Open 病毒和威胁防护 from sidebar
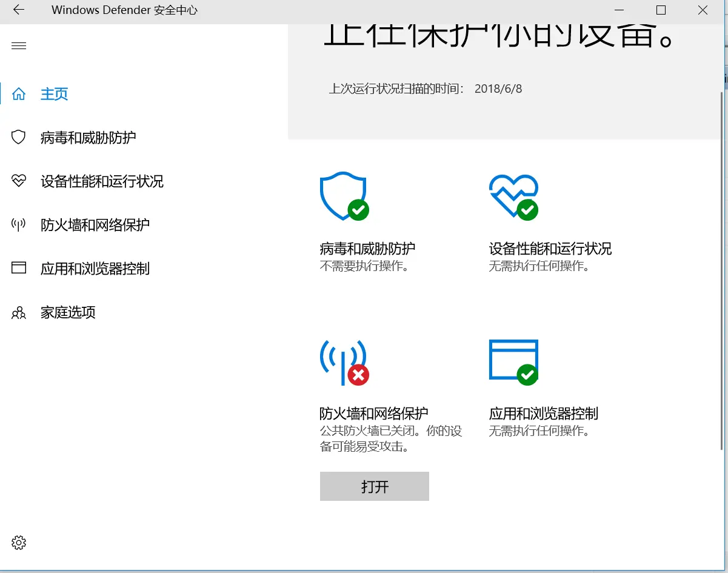The image size is (728, 573). click(x=88, y=138)
